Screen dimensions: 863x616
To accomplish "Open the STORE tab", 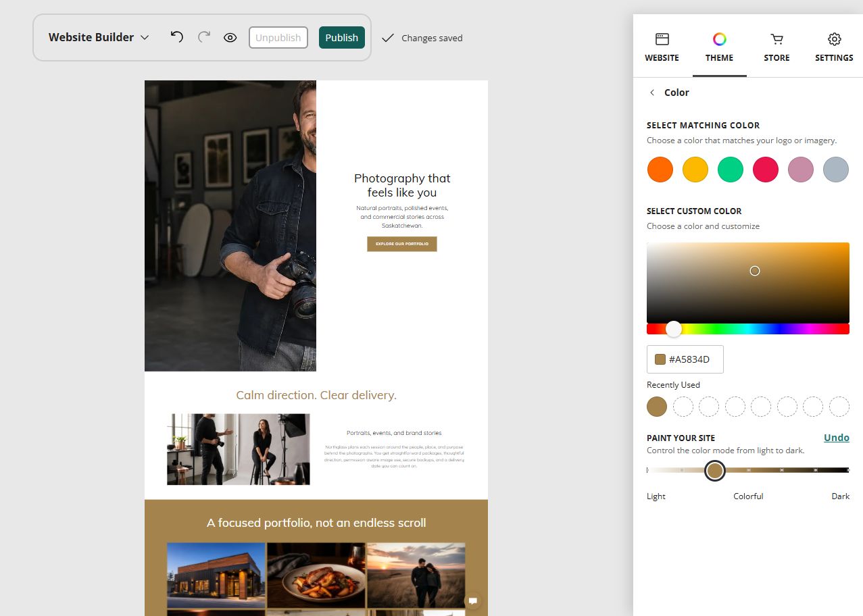I will pos(777,47).
